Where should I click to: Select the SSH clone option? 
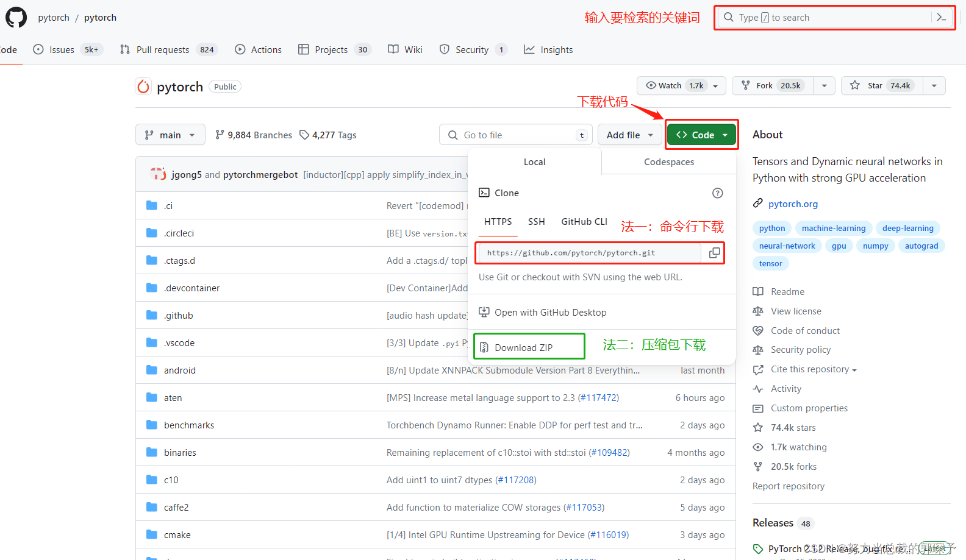(x=536, y=222)
